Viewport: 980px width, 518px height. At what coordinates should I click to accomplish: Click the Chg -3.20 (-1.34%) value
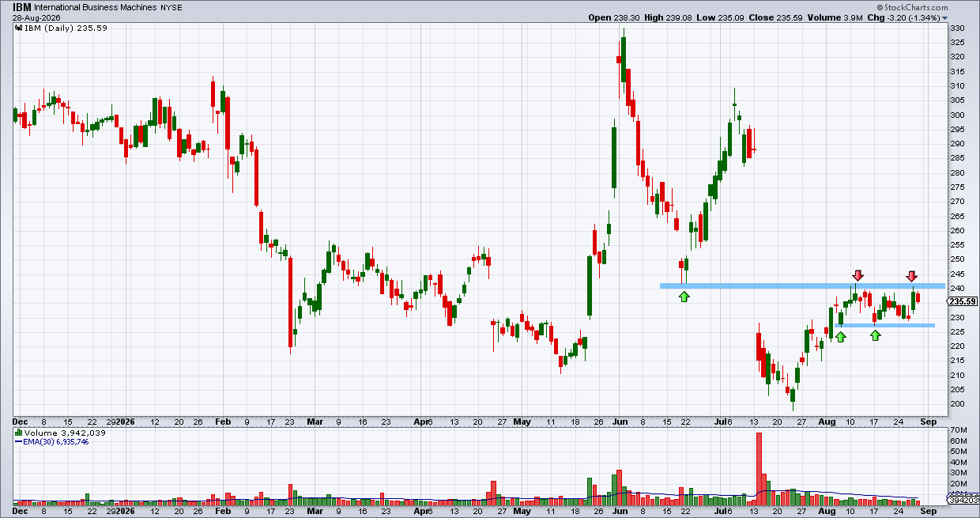pyautogui.click(x=903, y=17)
